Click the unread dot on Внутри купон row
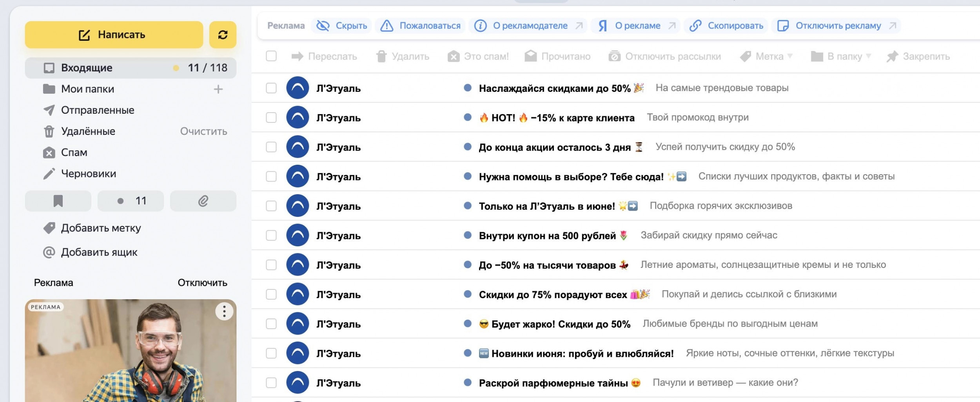The height and width of the screenshot is (402, 980). [467, 235]
